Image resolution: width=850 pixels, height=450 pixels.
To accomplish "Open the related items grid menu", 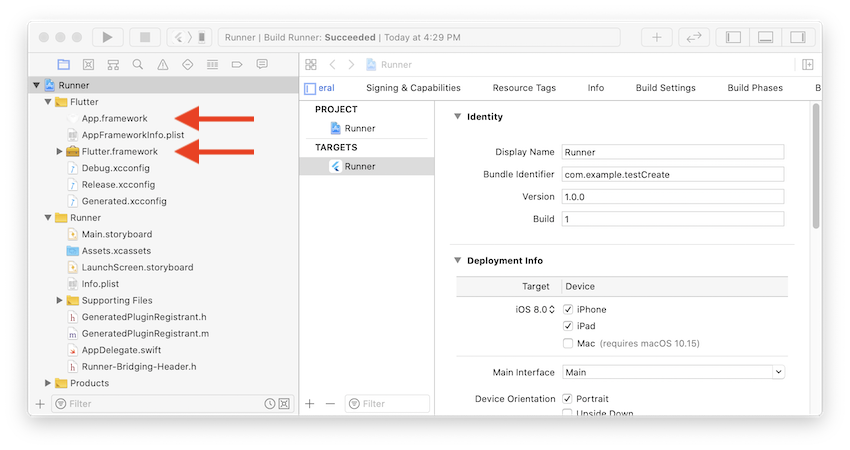I will (x=311, y=65).
